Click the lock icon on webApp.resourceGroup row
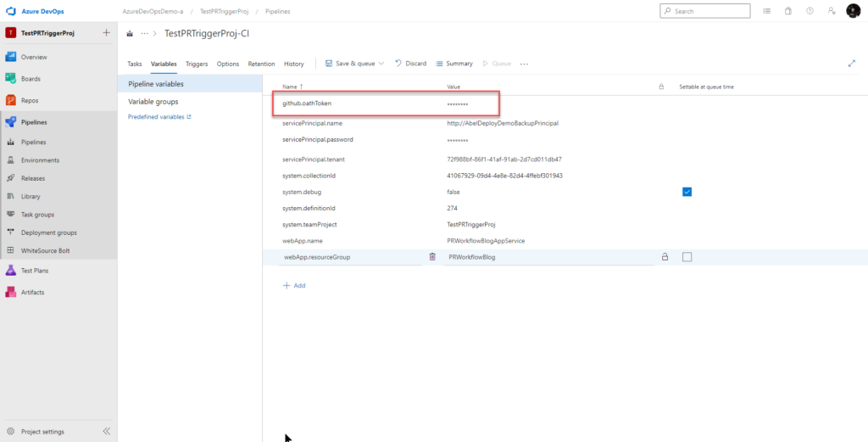Viewport: 868px width, 442px height. tap(665, 257)
